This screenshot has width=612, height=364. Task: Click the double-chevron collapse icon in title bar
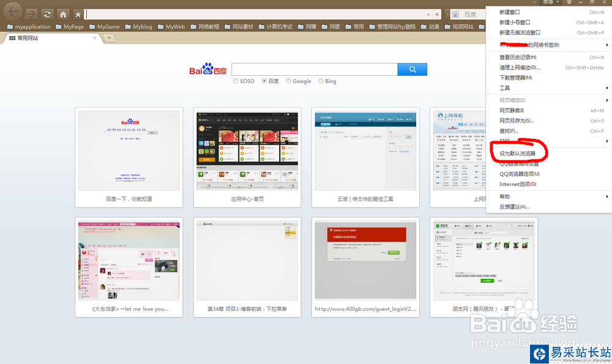(x=534, y=2)
